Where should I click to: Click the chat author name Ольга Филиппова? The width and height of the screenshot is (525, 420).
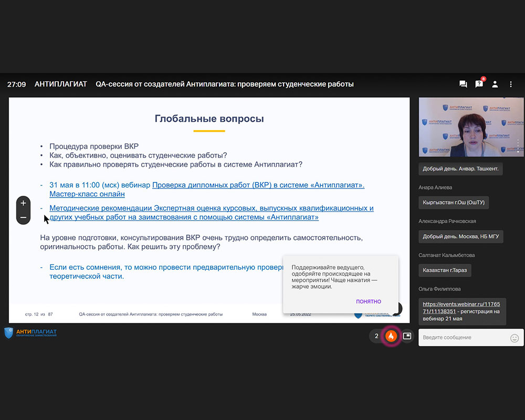pos(439,289)
